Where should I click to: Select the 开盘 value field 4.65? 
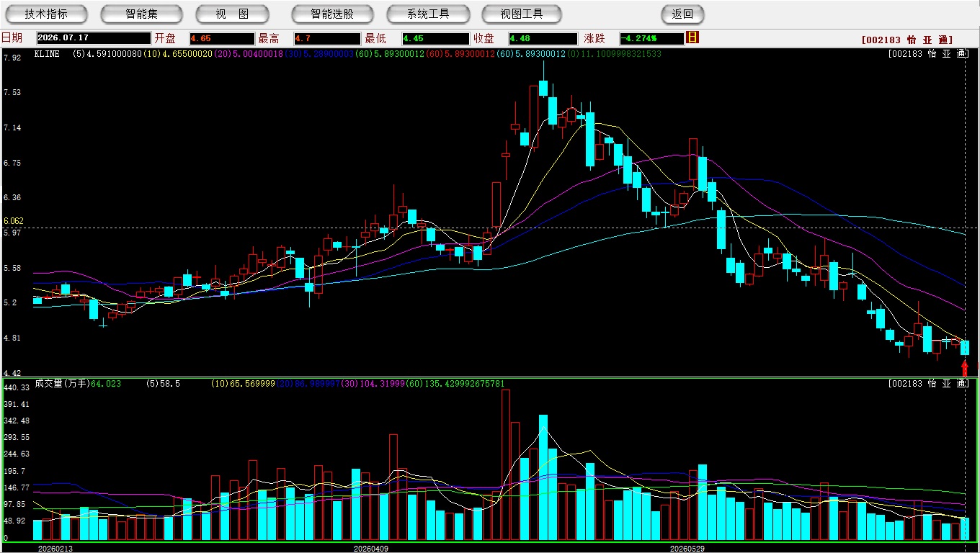pyautogui.click(x=222, y=38)
